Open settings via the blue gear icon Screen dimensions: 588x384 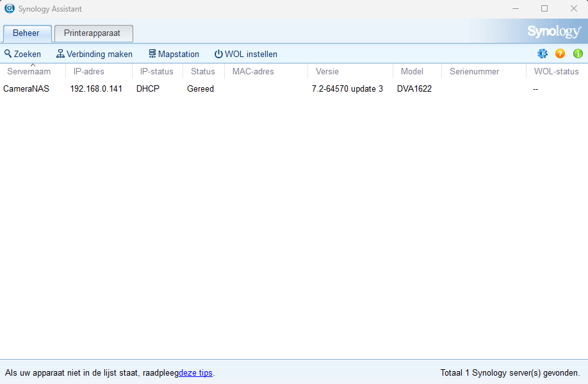click(543, 54)
